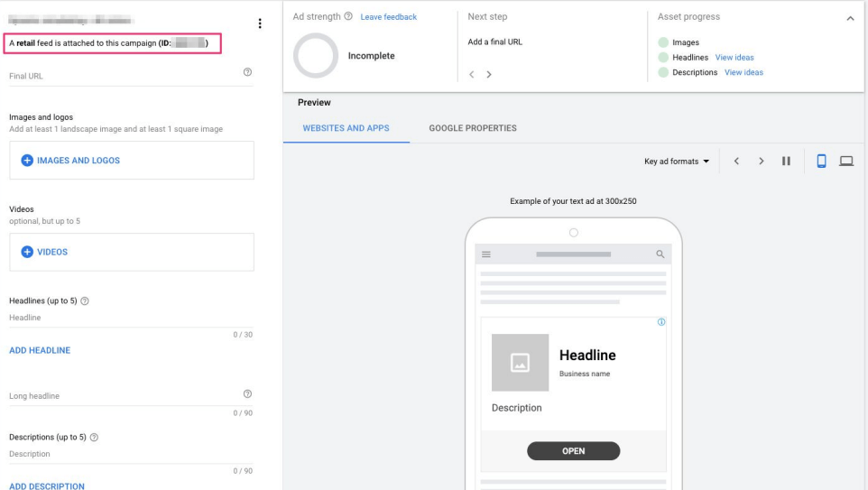Click the image placeholder in ad preview
This screenshot has width=868, height=490.
pyautogui.click(x=520, y=363)
